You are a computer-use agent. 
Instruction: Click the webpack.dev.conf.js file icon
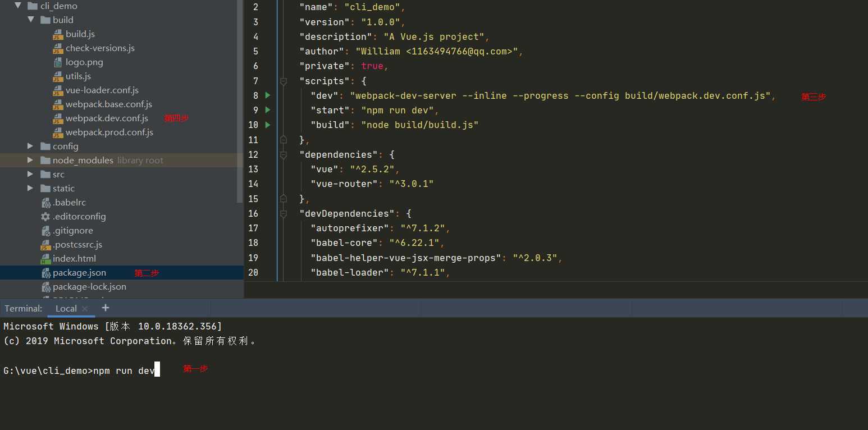(x=58, y=118)
